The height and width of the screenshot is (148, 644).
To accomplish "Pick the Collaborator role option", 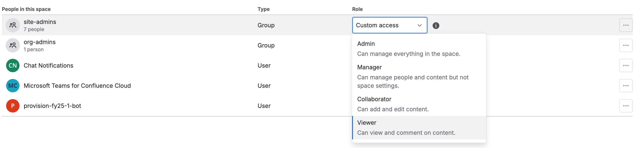I will [419, 104].
